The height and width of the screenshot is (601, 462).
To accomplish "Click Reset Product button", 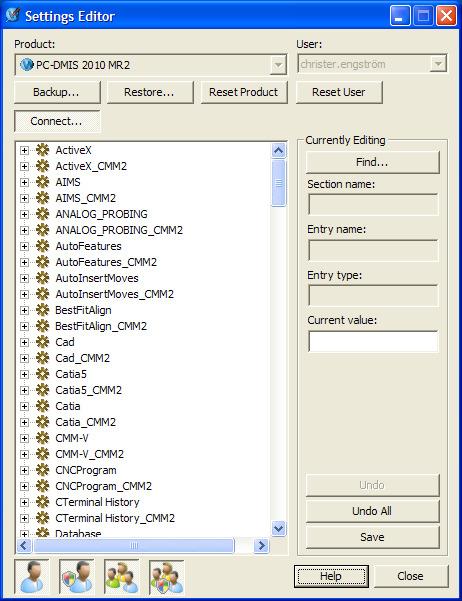I will [244, 92].
